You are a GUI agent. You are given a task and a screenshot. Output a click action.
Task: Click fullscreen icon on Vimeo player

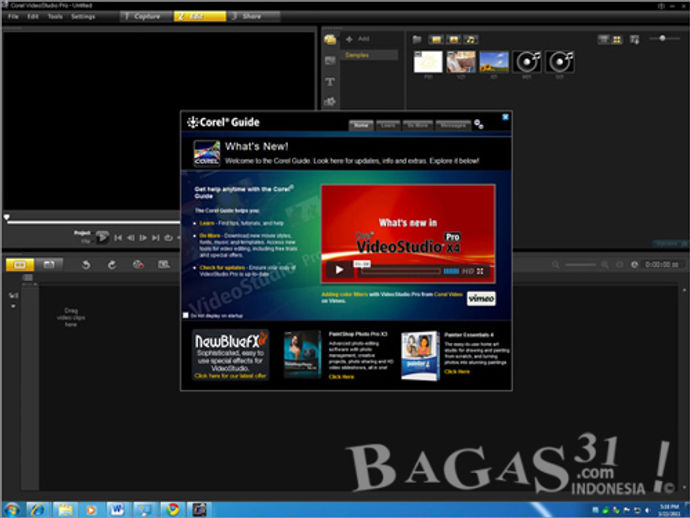pos(480,271)
